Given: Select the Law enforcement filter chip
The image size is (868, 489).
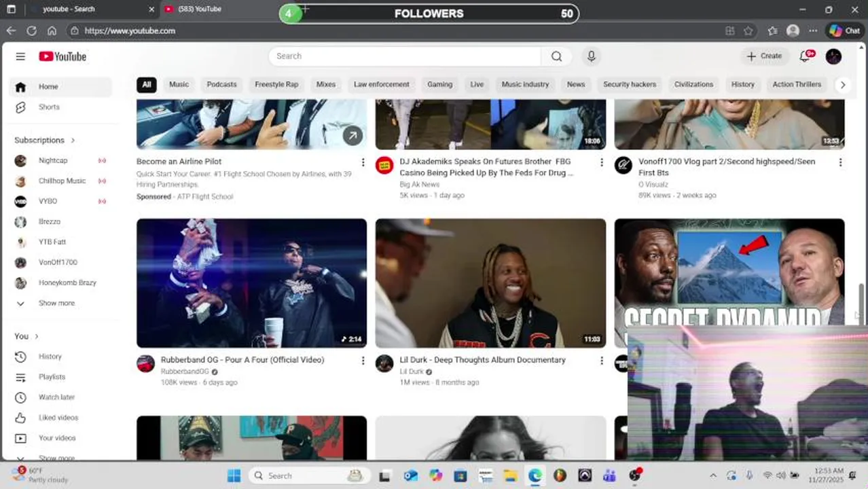Looking at the screenshot, I should pyautogui.click(x=381, y=84).
